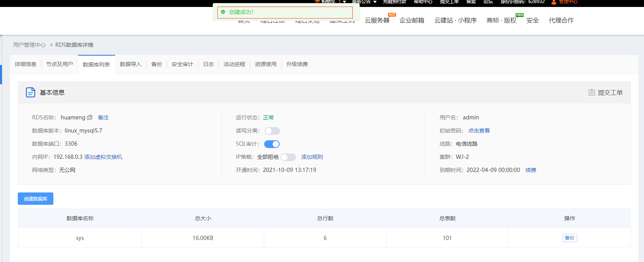The height and width of the screenshot is (262, 644).
Task: Click the 数据库名称 column header
Action: (x=80, y=218)
